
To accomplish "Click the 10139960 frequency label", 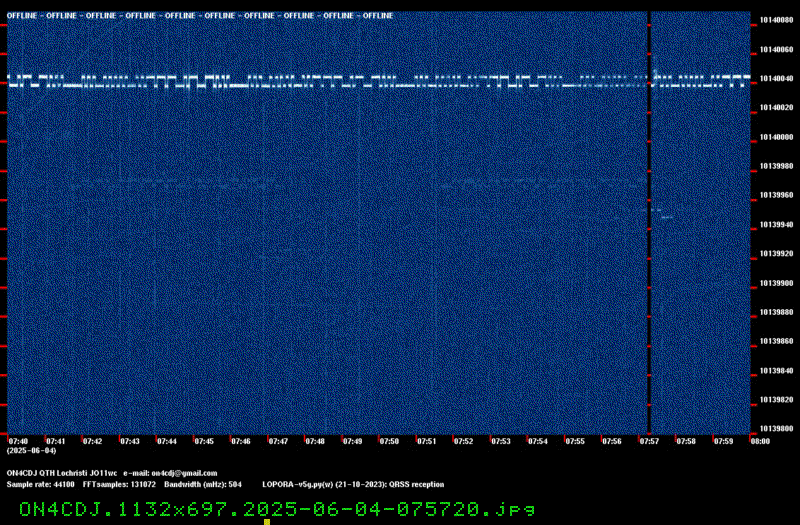I will (x=777, y=195).
